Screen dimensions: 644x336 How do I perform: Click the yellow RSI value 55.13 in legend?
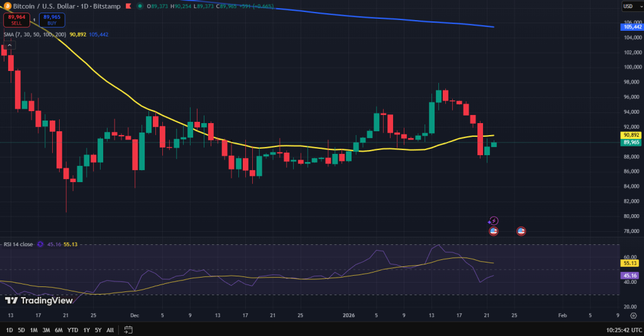coord(70,244)
